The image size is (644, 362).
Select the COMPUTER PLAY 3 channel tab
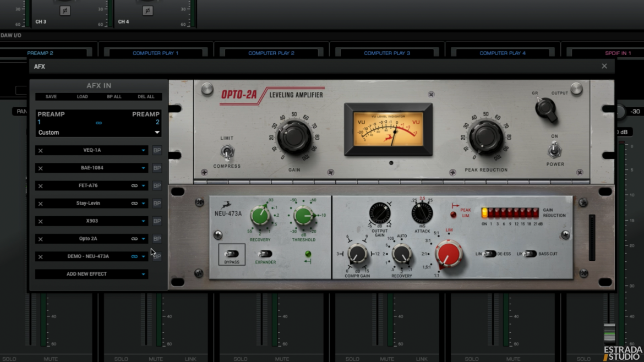[x=387, y=53]
